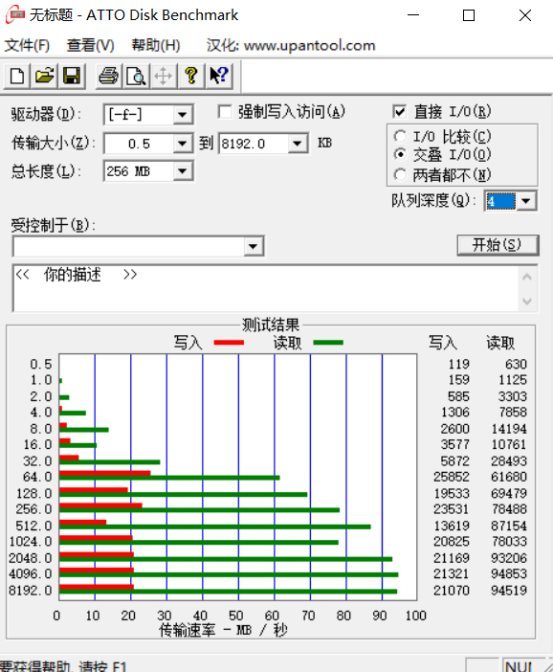
Task: Click the green read bar for 8192.0
Action: [x=228, y=592]
